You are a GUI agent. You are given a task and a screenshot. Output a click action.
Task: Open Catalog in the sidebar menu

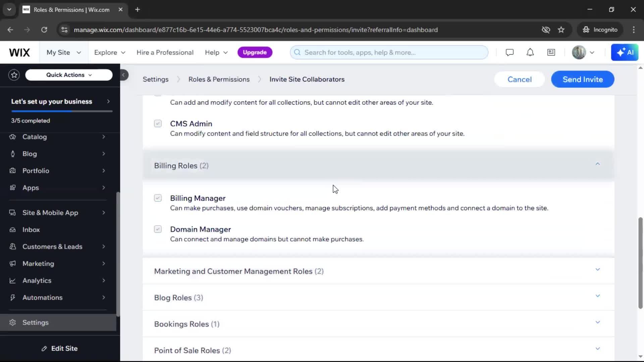coord(58,137)
